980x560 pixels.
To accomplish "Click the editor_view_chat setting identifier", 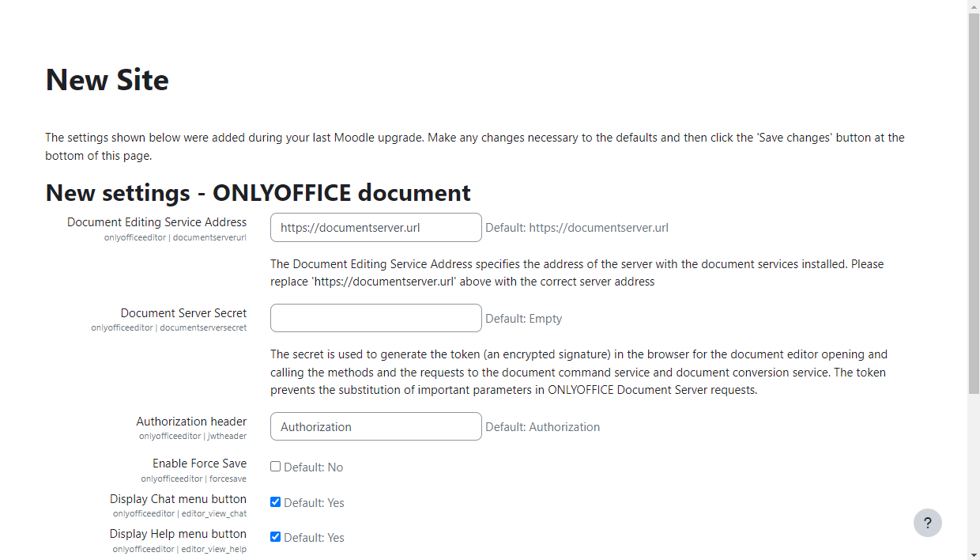I will point(179,513).
